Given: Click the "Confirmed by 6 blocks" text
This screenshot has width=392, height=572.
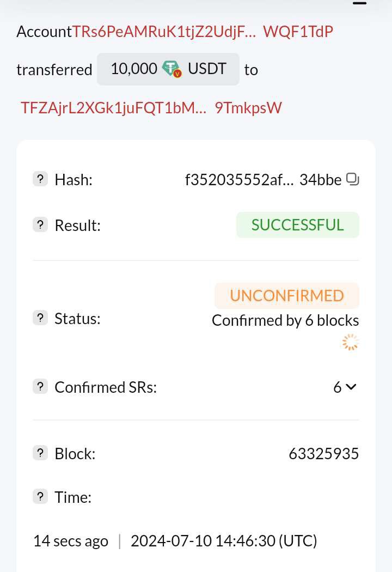Looking at the screenshot, I should 285,320.
